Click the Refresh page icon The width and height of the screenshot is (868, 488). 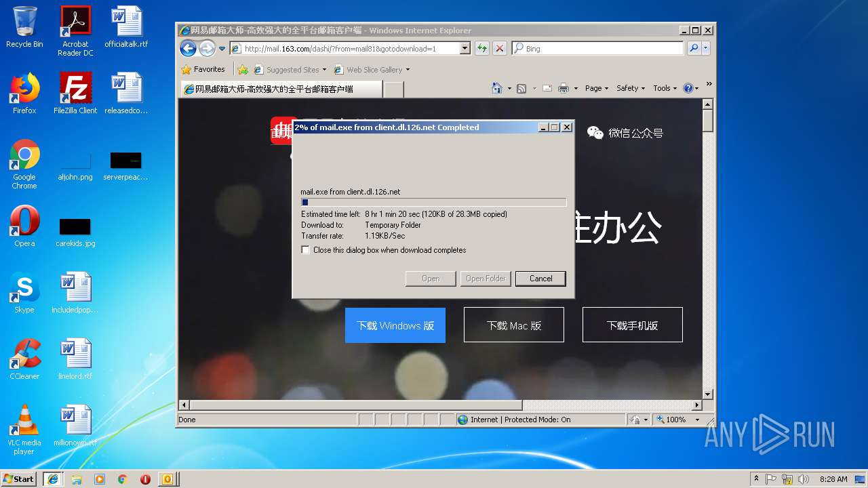[481, 48]
